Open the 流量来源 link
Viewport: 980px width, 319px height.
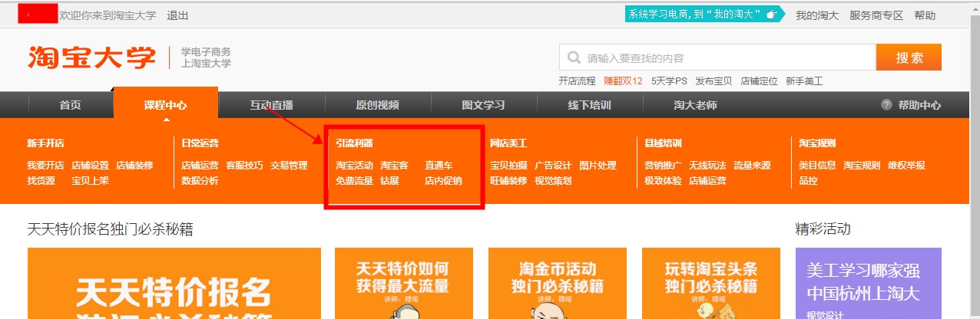(x=752, y=165)
